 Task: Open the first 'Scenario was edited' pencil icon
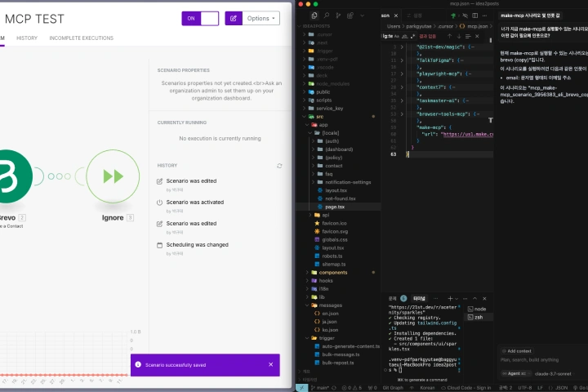tap(159, 181)
